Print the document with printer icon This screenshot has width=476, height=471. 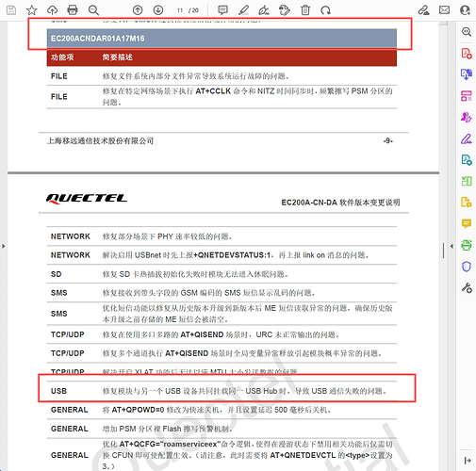coord(73,10)
